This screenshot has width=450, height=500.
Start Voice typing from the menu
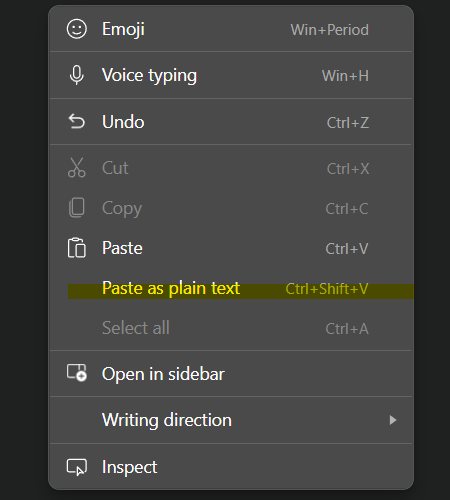click(x=231, y=75)
